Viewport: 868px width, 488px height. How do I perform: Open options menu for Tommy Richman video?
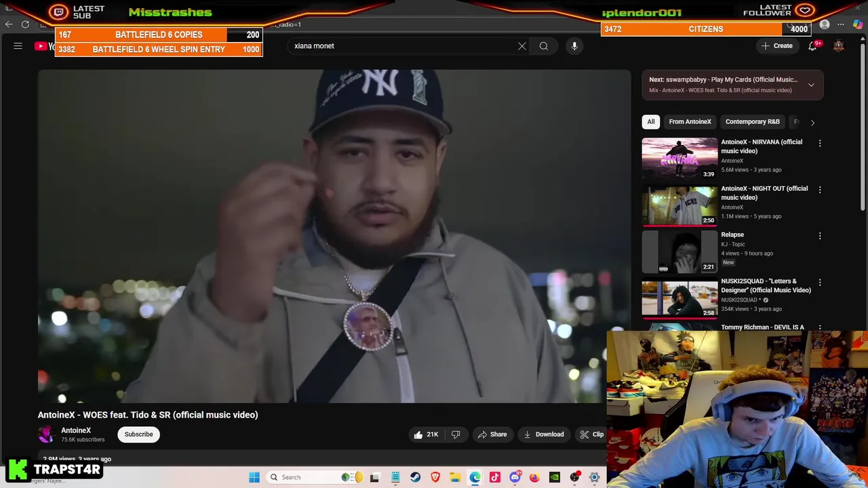click(x=820, y=327)
